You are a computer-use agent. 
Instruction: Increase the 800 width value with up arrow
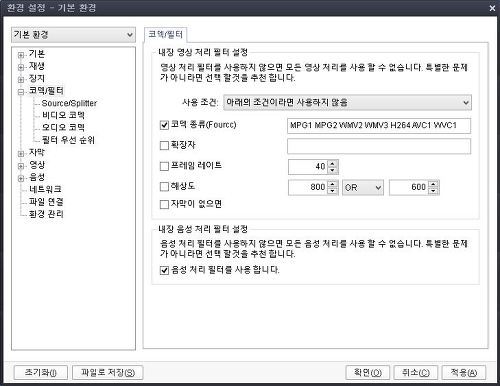(x=332, y=184)
